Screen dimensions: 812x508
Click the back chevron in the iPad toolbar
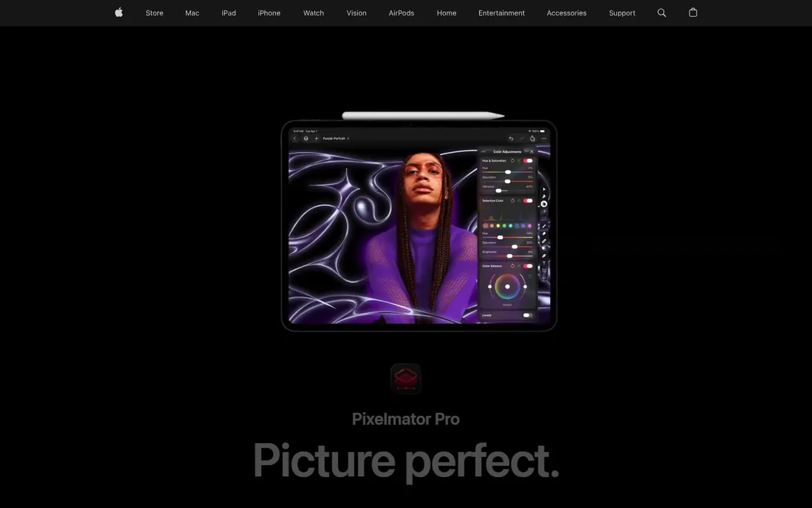click(295, 138)
